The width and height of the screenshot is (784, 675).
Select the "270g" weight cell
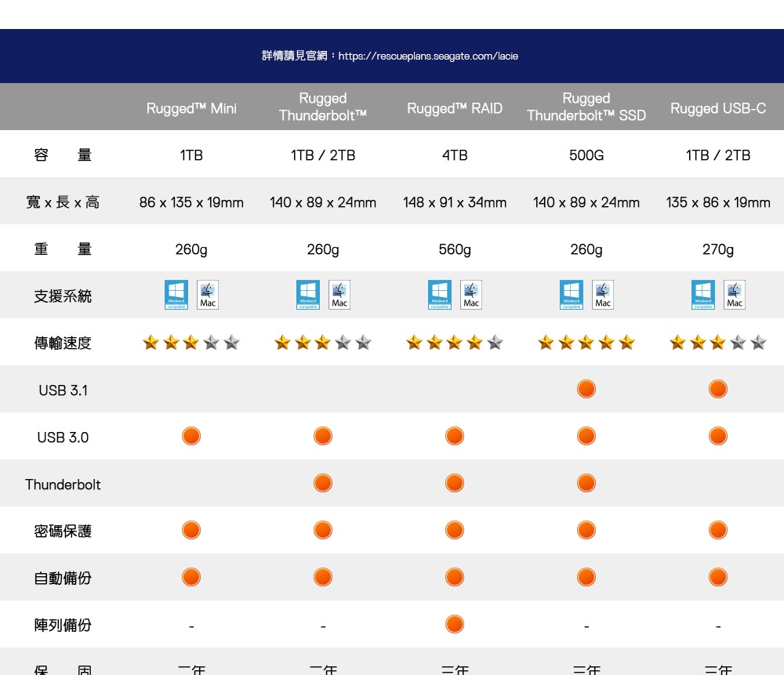(x=718, y=249)
